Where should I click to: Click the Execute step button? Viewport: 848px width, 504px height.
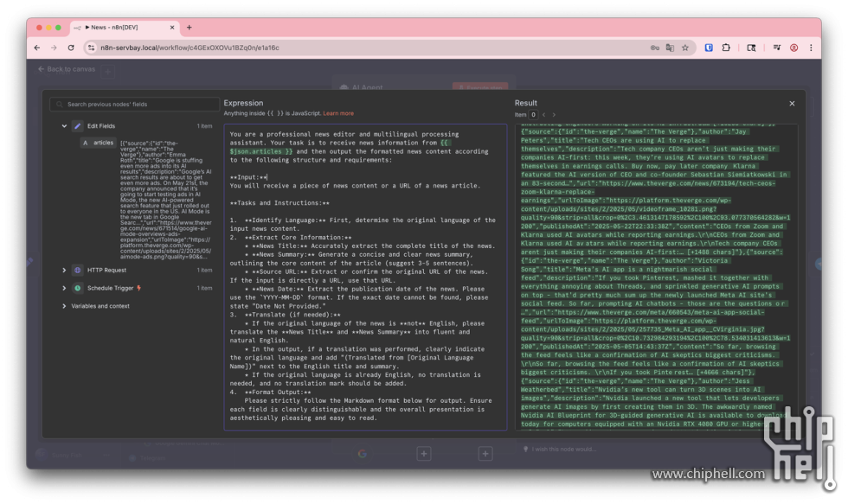480,86
